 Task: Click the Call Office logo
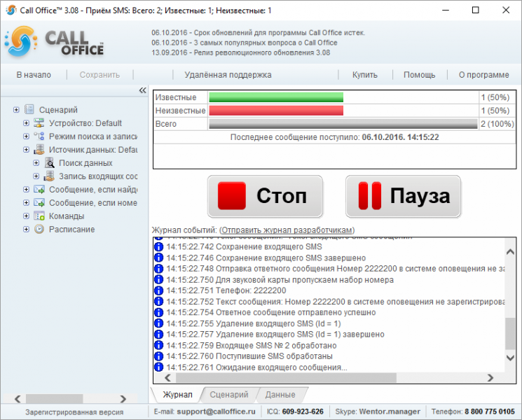pos(54,41)
